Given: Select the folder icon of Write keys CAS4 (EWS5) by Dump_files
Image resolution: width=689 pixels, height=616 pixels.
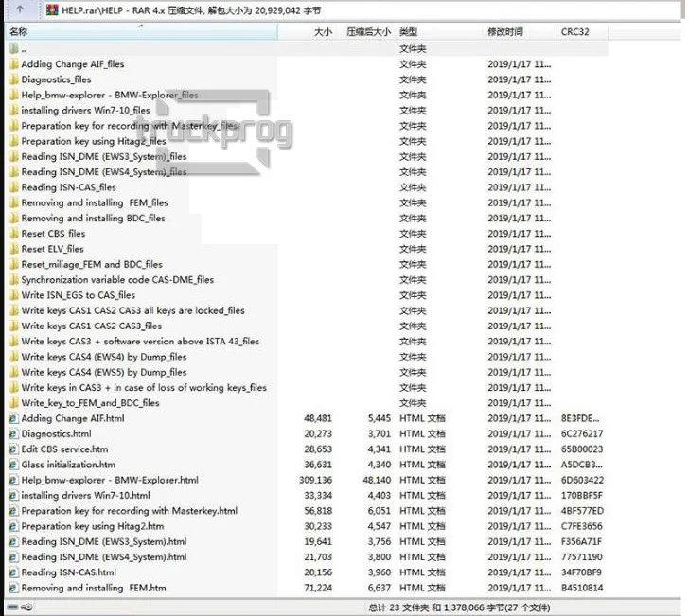Looking at the screenshot, I should click(13, 372).
